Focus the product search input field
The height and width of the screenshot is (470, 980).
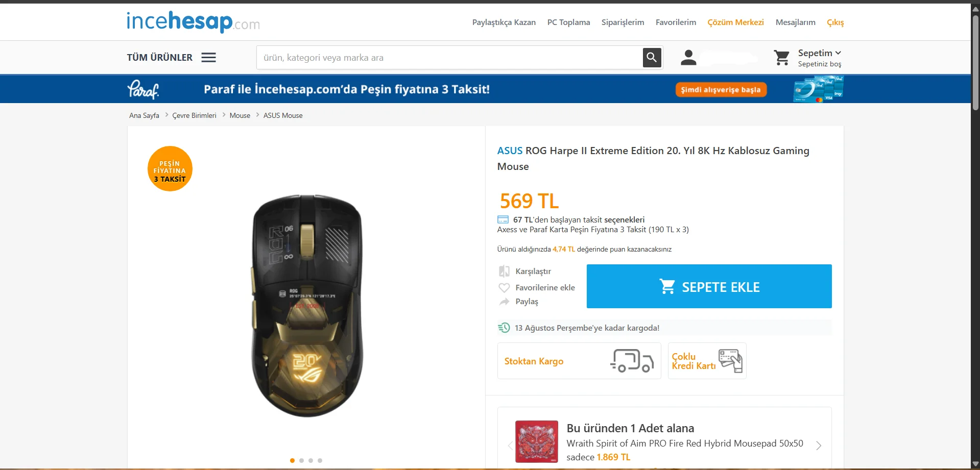click(449, 58)
